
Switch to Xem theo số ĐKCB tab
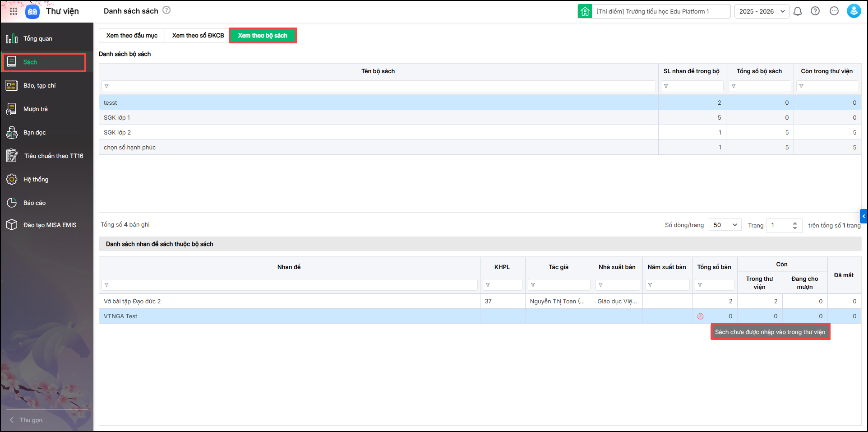point(198,36)
